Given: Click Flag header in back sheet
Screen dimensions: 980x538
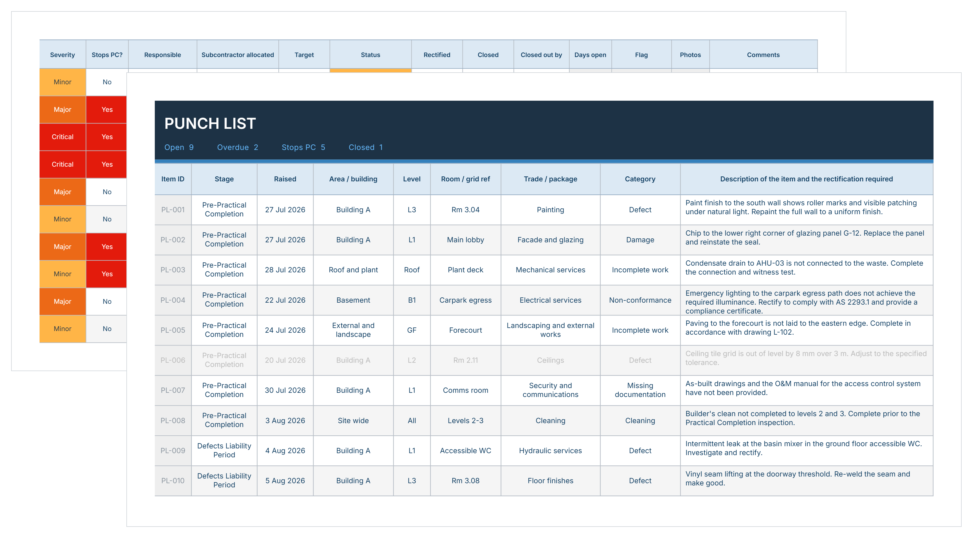Looking at the screenshot, I should click(x=641, y=55).
